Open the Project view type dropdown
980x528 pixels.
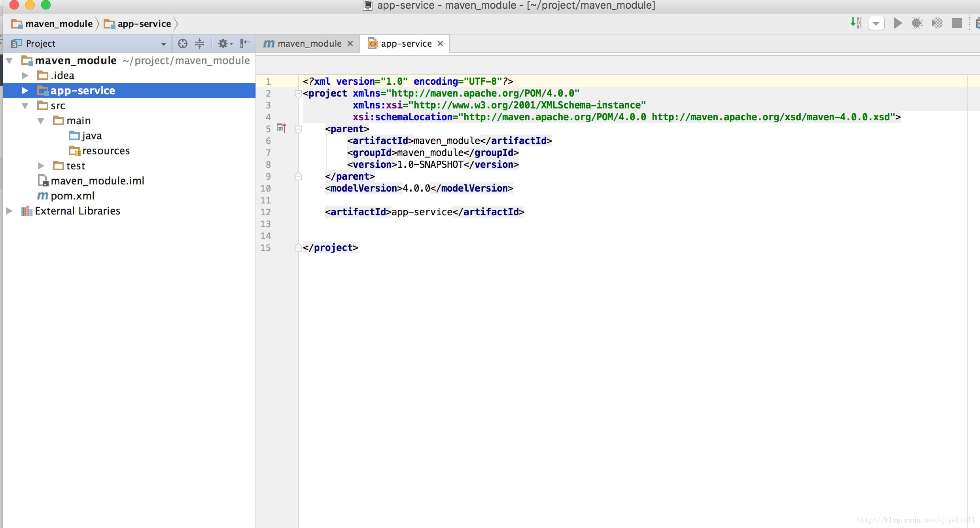click(163, 44)
